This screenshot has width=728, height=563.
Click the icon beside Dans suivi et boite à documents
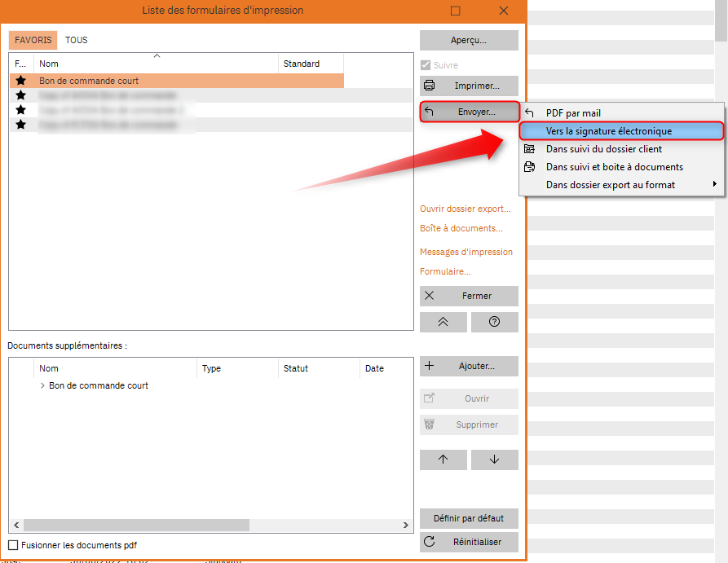coord(529,167)
